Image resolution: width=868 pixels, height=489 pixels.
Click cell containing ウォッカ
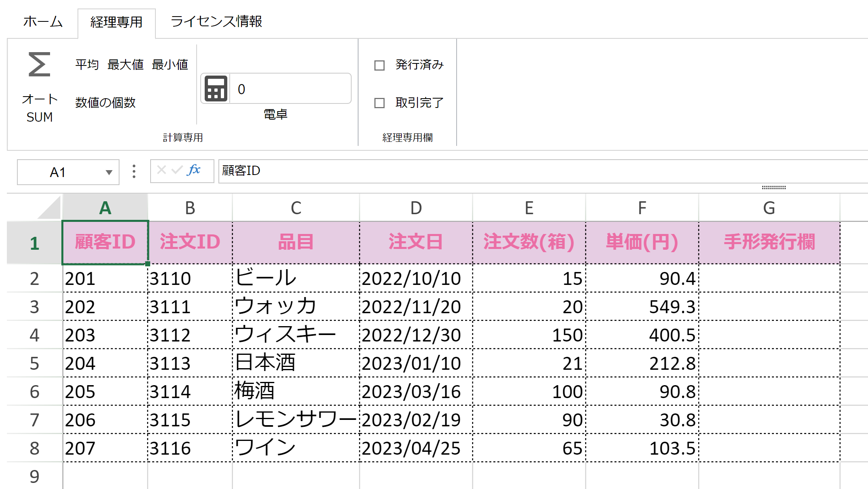[x=296, y=307]
